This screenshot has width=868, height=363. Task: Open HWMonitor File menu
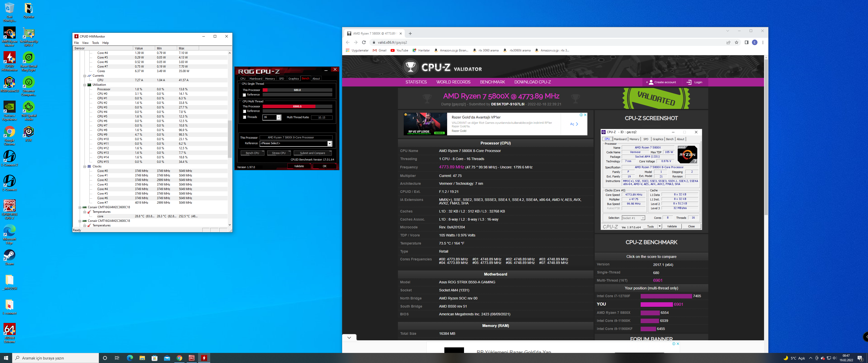point(76,43)
